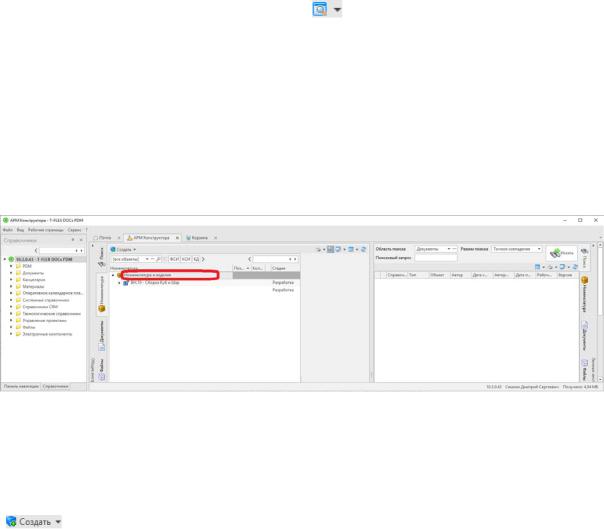Expand the Документы folder in tree

(x=11, y=273)
